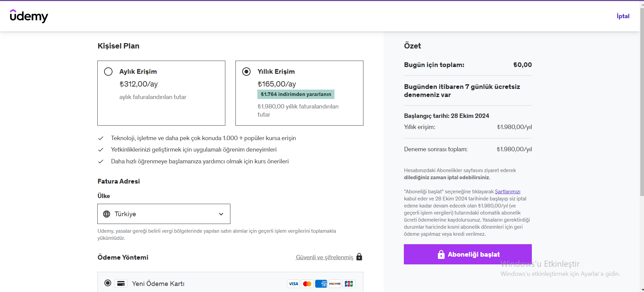The width and height of the screenshot is (644, 292).
Task: Click the Aboneliği başlat button
Action: click(468, 254)
